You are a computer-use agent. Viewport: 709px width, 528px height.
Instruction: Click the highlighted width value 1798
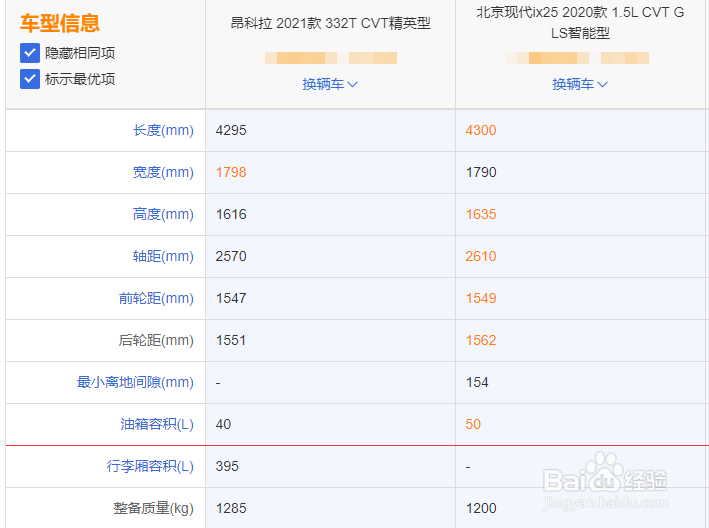click(x=231, y=172)
